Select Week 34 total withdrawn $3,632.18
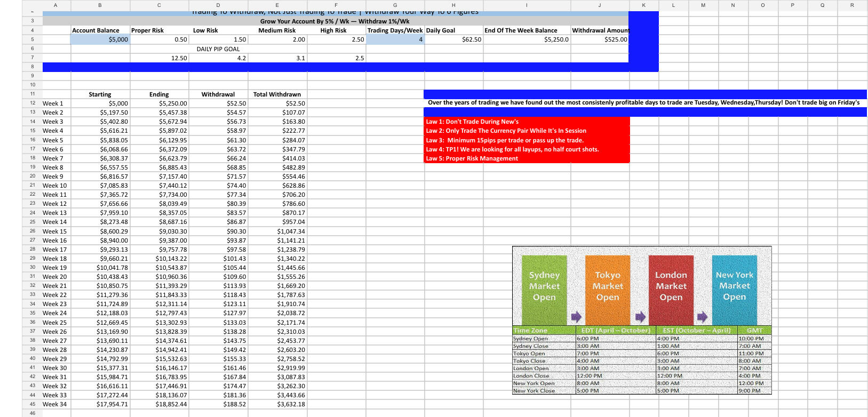This screenshot has height=417, width=868. tap(277, 404)
